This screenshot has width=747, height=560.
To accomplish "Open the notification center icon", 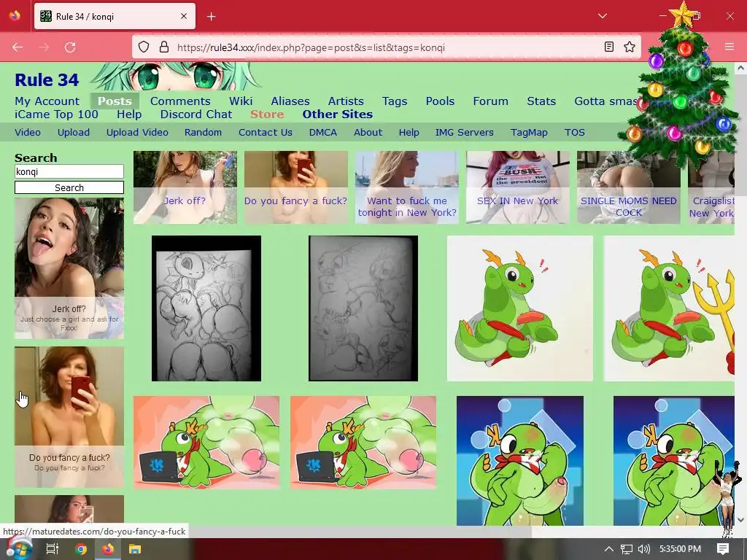I will [x=723, y=549].
